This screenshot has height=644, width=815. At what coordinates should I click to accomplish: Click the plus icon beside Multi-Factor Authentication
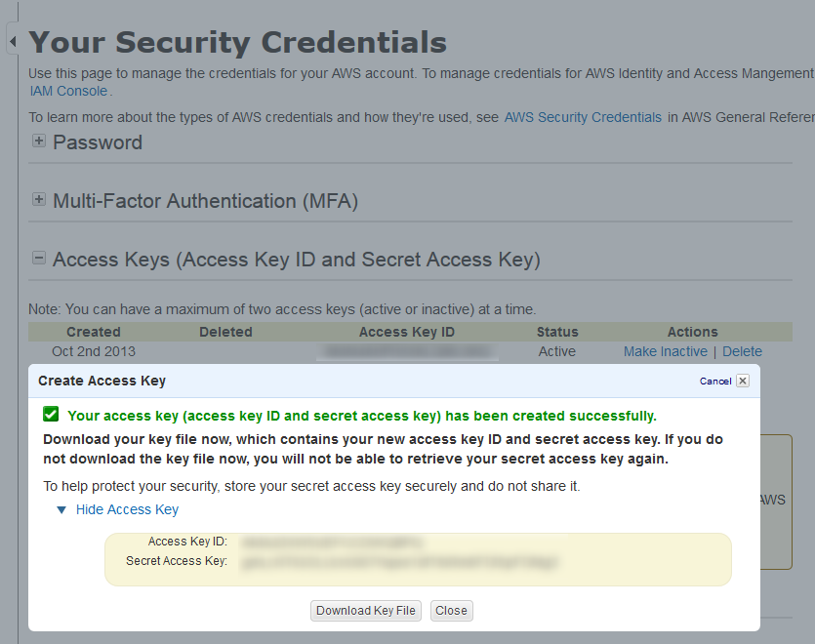(39, 200)
